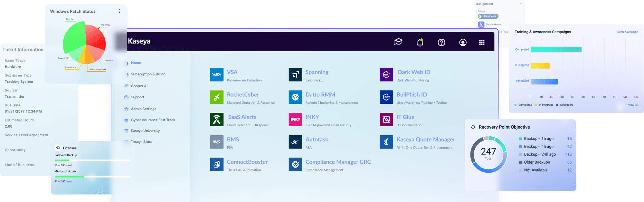The width and height of the screenshot is (644, 202).
Task: Click the 247 Total donut chart
Action: (x=488, y=155)
